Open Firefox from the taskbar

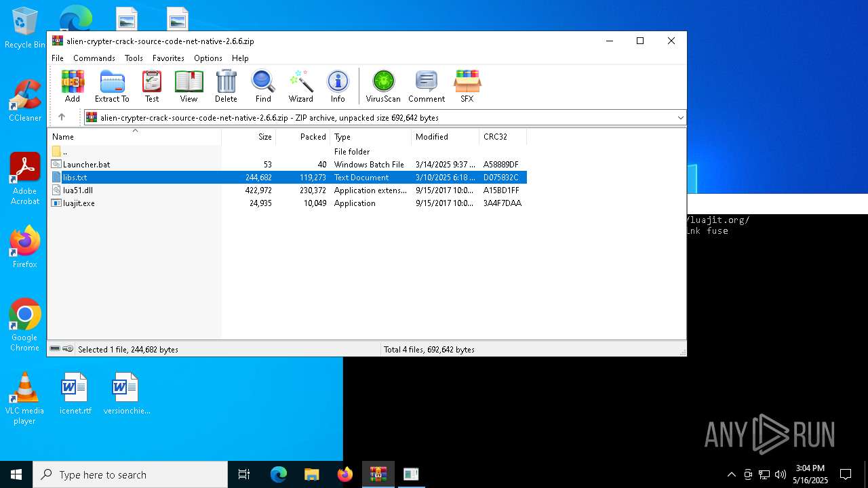pyautogui.click(x=344, y=474)
